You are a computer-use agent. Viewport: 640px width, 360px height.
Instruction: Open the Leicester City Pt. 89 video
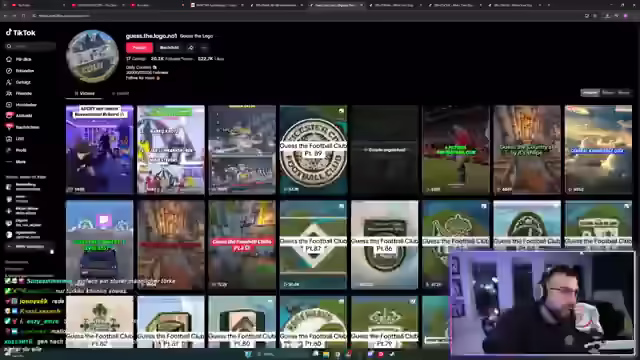tap(313, 149)
